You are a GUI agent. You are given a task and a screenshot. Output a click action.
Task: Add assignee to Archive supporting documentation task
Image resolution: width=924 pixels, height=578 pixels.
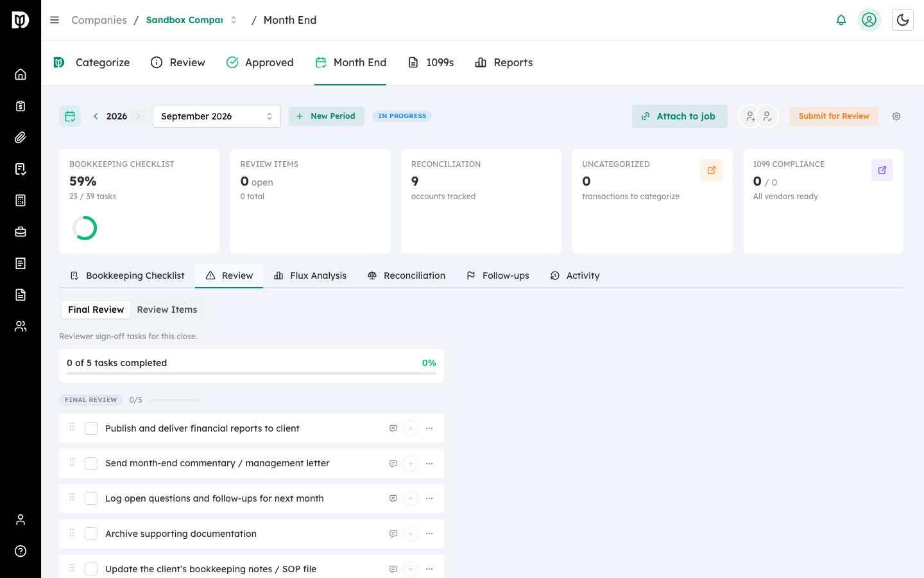411,534
